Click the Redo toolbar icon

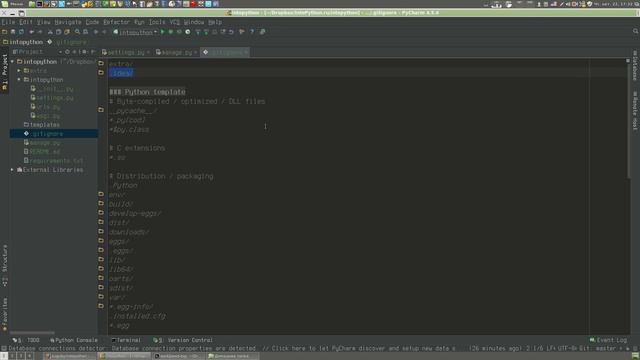pyautogui.click(x=40, y=32)
